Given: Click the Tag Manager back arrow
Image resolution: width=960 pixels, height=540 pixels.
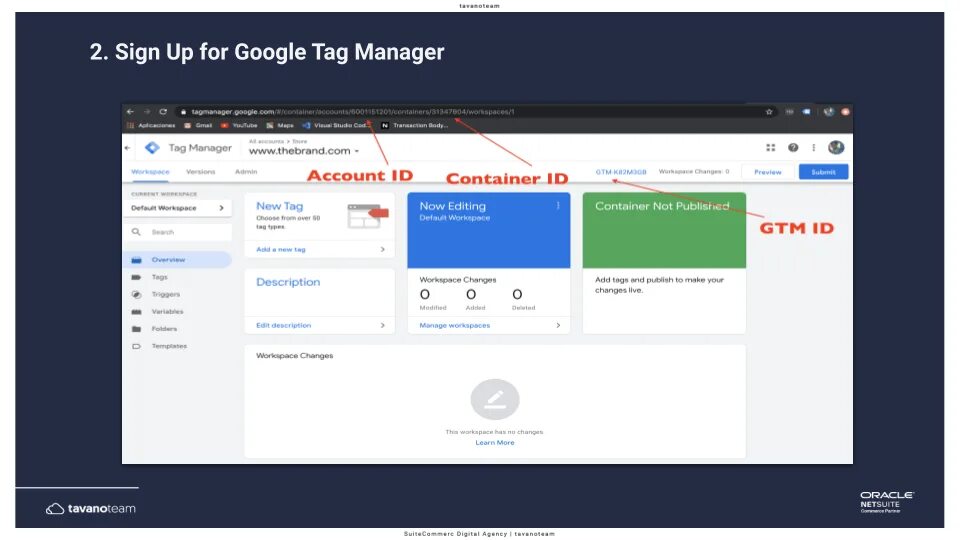Looking at the screenshot, I should pyautogui.click(x=127, y=148).
